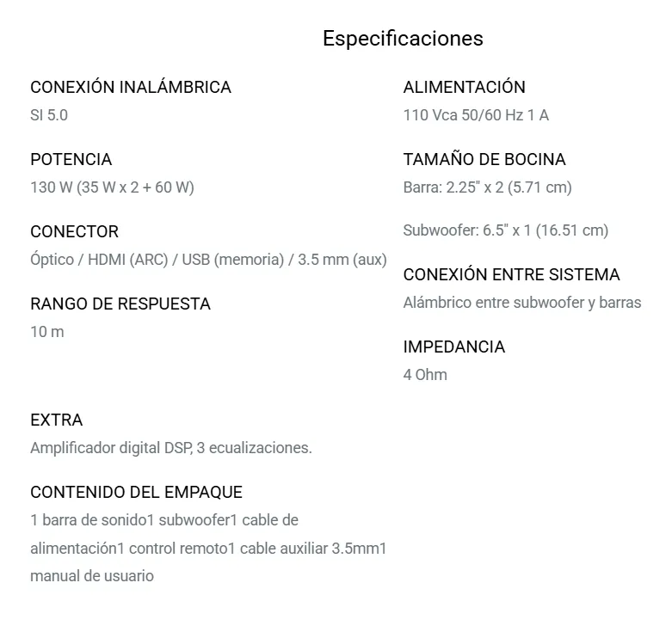
Task: Select the POTENCIA heading
Action: pos(71,159)
